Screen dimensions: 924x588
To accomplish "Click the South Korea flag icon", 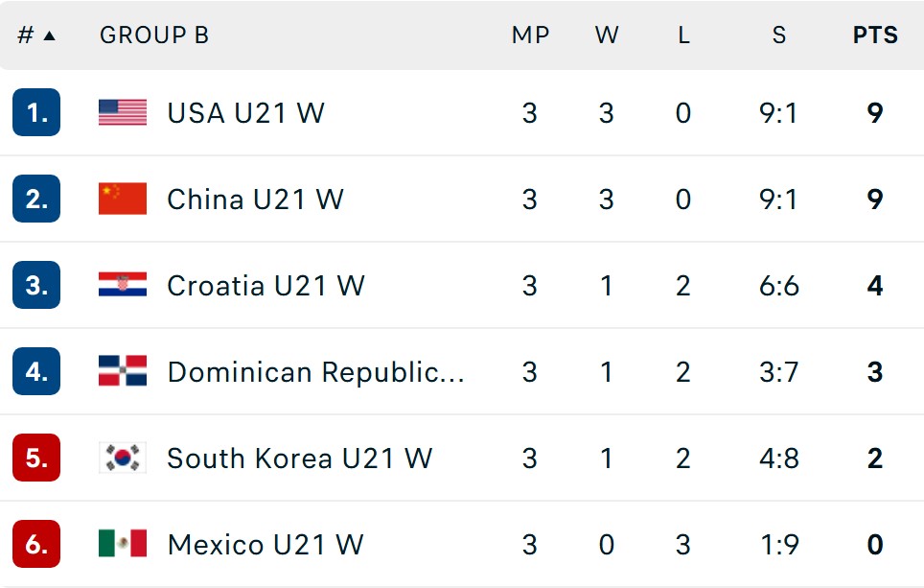I will 123,458.
